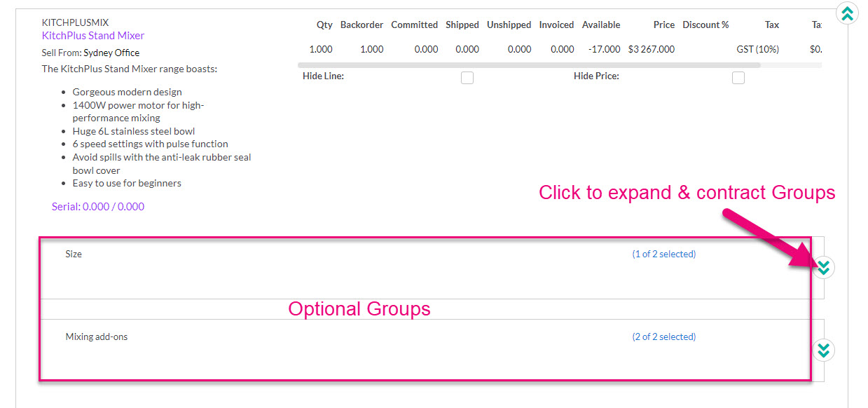The height and width of the screenshot is (408, 868).
Task: Click the Backorder column header
Action: coord(362,25)
